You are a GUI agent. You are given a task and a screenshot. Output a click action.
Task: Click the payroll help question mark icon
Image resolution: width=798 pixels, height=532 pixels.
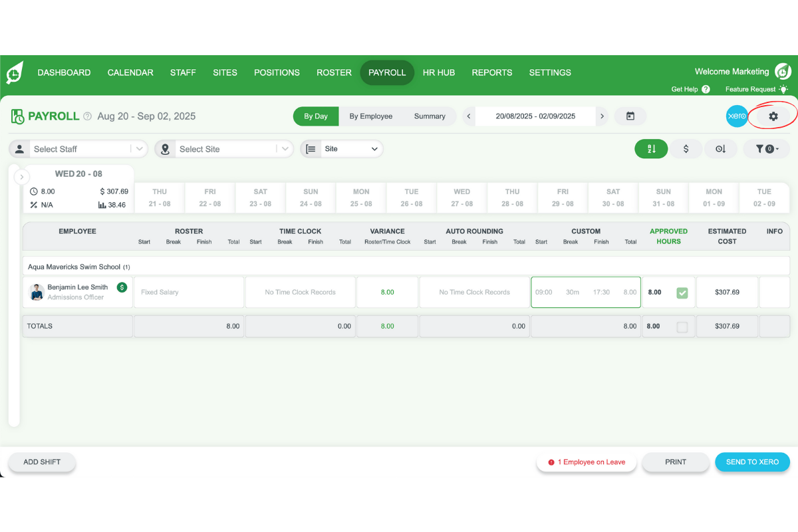click(x=87, y=116)
